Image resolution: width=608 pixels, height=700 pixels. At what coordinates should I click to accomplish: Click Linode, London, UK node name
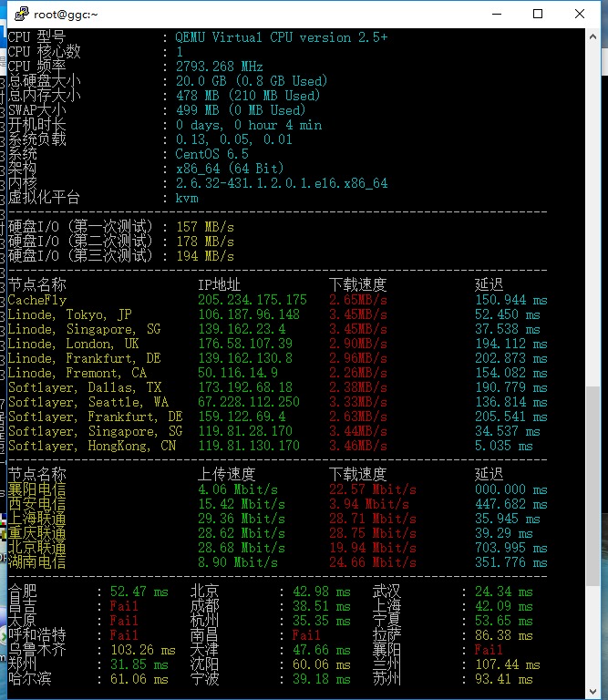pyautogui.click(x=73, y=344)
